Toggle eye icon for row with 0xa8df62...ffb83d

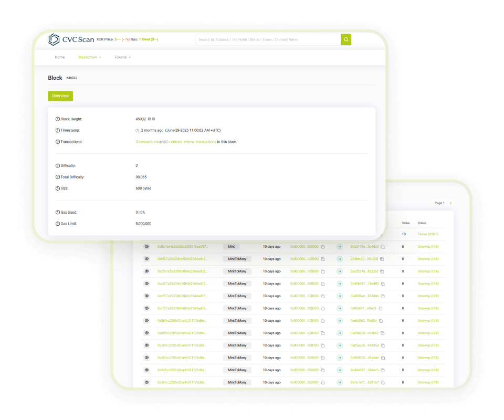[147, 320]
